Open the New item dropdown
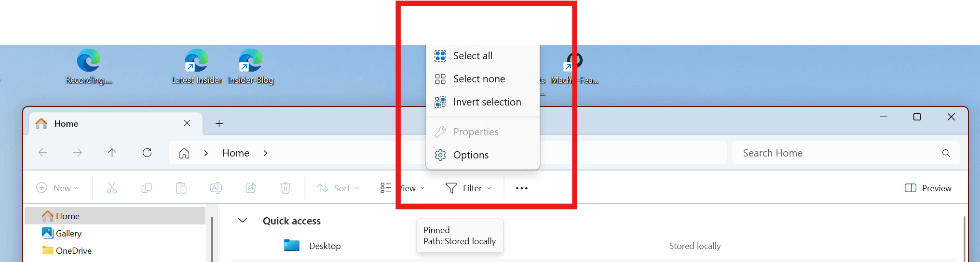Viewport: 980px width, 262px height. pyautogui.click(x=58, y=188)
